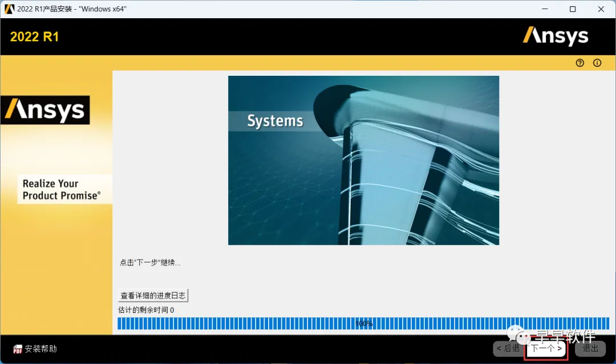Open the 安装帮助 PDF installation help
The image size is (616, 364).
(35, 349)
